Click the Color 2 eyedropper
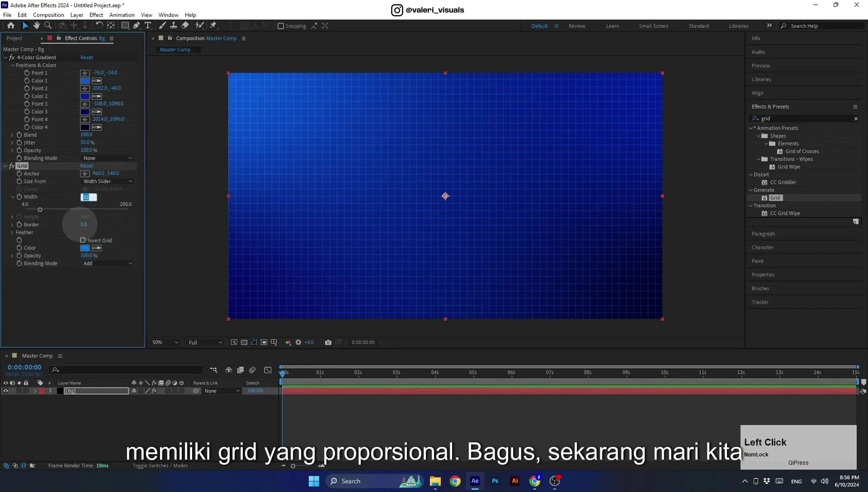868x492 pixels. click(97, 96)
